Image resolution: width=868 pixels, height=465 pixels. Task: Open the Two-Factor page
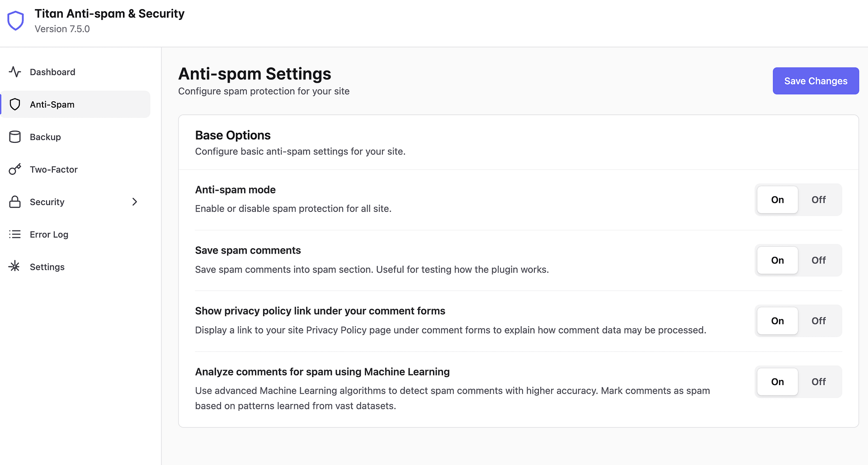54,169
